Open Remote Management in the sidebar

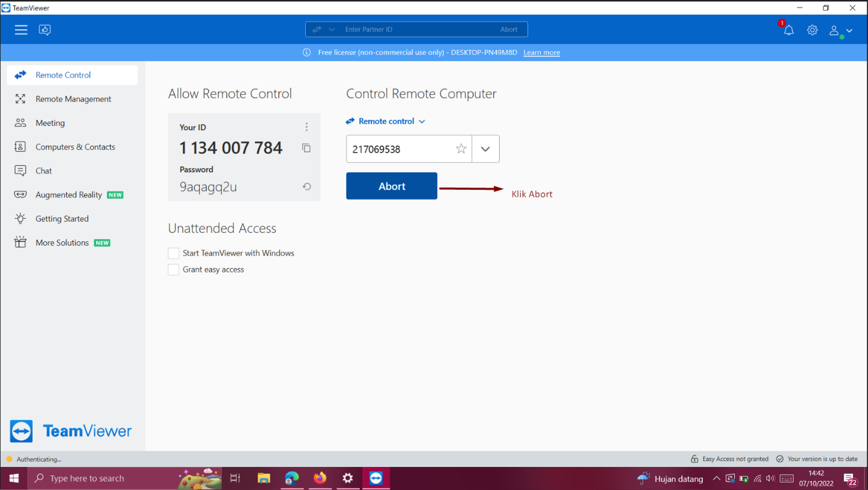point(72,99)
